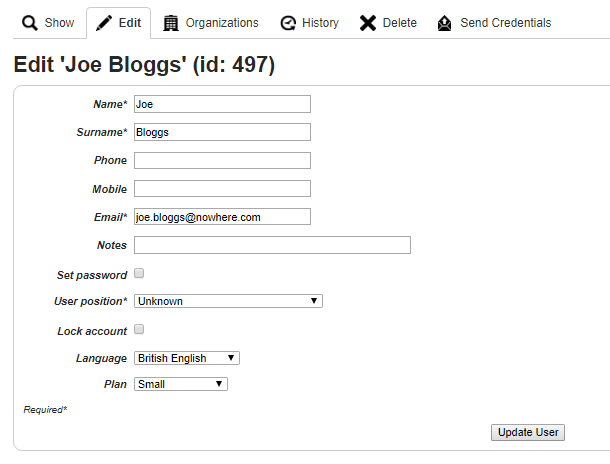Click the magnifying glass Show icon
Viewport: 610px width, 464px height.
30,23
